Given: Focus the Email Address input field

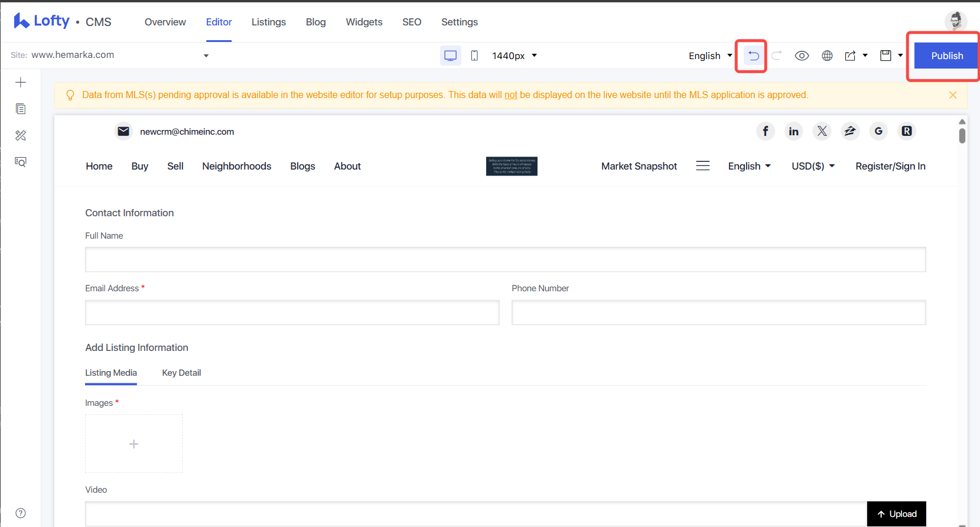Looking at the screenshot, I should (292, 313).
